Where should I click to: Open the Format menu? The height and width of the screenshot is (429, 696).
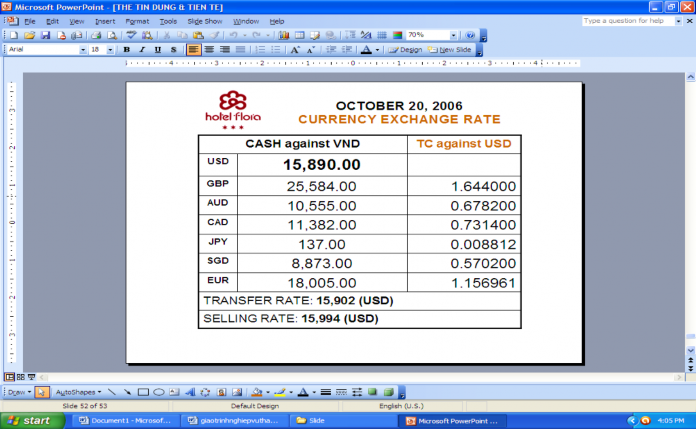pyautogui.click(x=136, y=20)
